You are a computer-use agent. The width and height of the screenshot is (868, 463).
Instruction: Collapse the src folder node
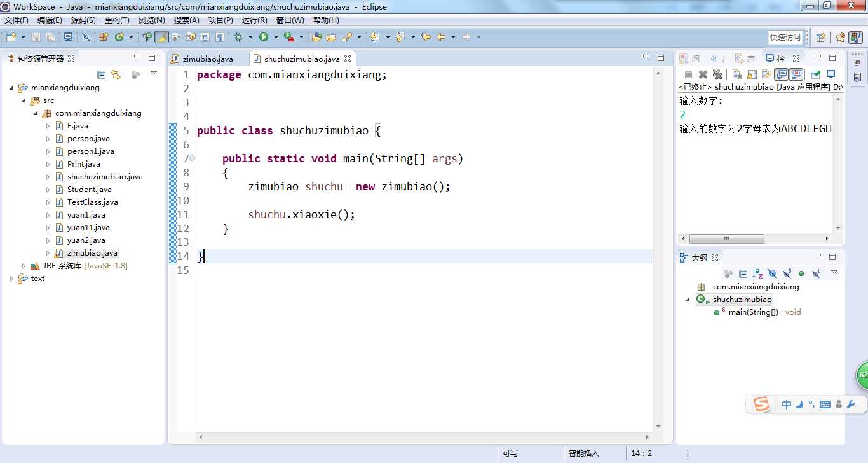(25, 100)
